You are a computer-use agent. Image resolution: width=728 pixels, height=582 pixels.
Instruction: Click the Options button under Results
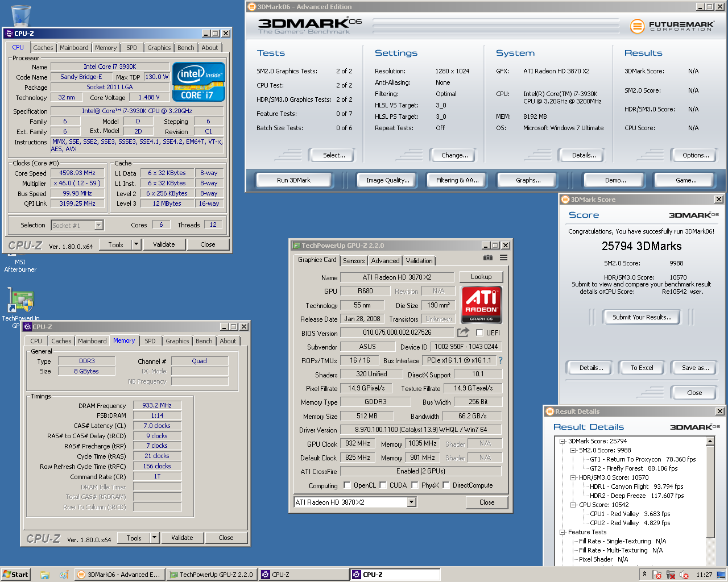696,155
